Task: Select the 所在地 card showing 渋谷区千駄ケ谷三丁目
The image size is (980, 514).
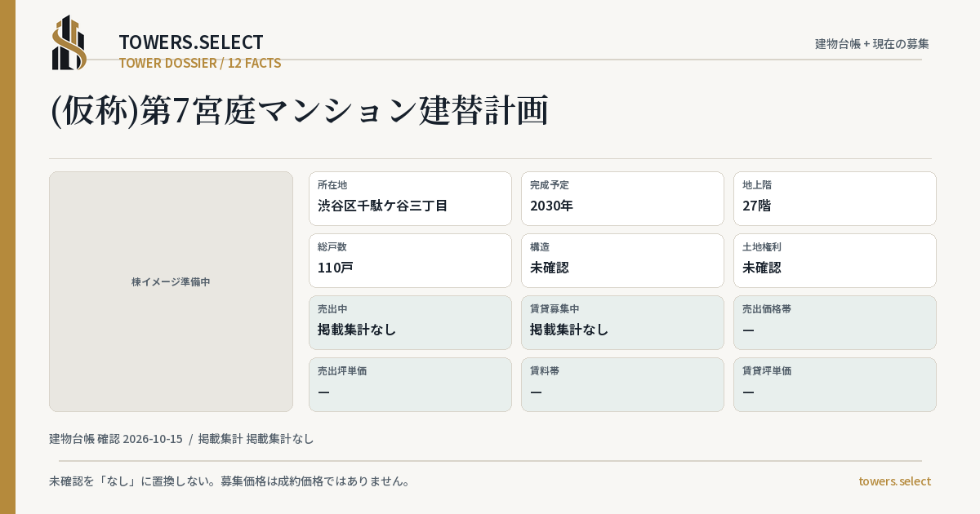Action: pos(410,198)
